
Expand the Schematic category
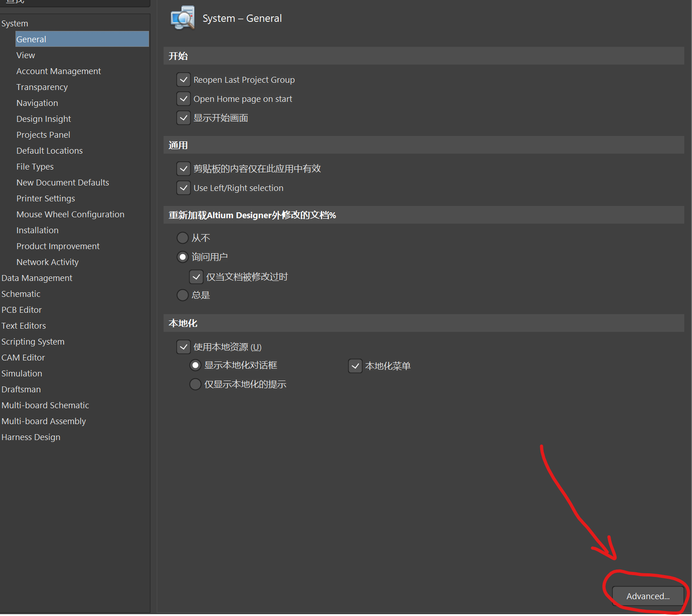tap(21, 294)
